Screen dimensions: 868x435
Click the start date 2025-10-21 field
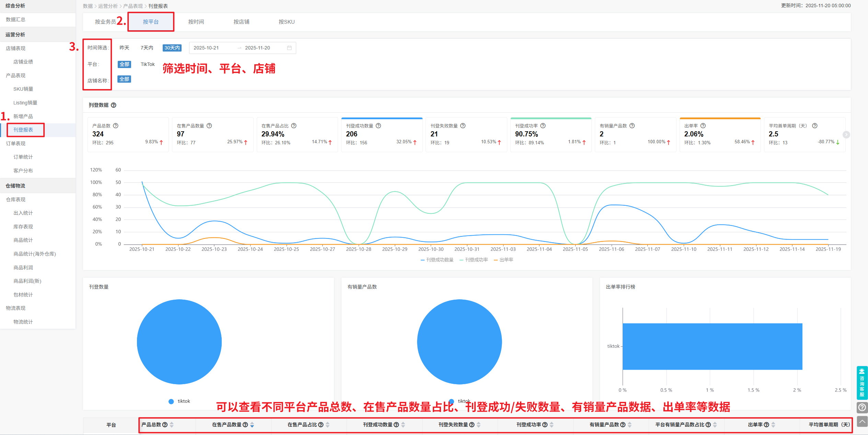[206, 48]
